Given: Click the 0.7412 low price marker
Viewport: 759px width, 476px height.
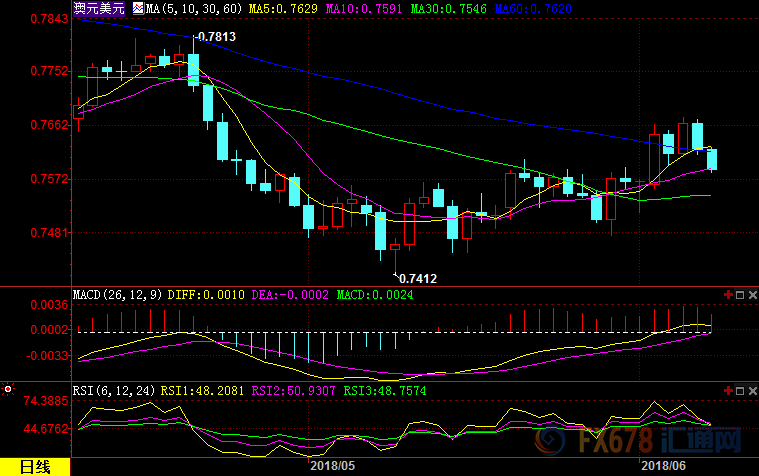Looking at the screenshot, I should 417,277.
